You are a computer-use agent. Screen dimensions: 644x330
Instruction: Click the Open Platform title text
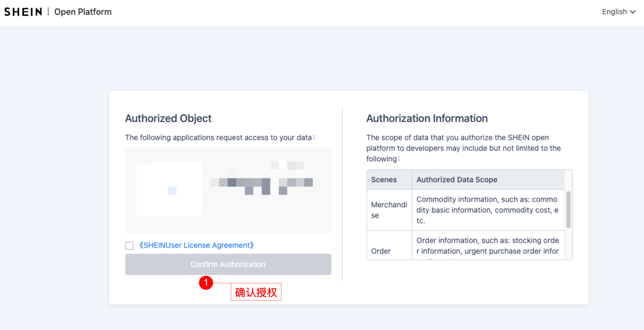pos(83,12)
